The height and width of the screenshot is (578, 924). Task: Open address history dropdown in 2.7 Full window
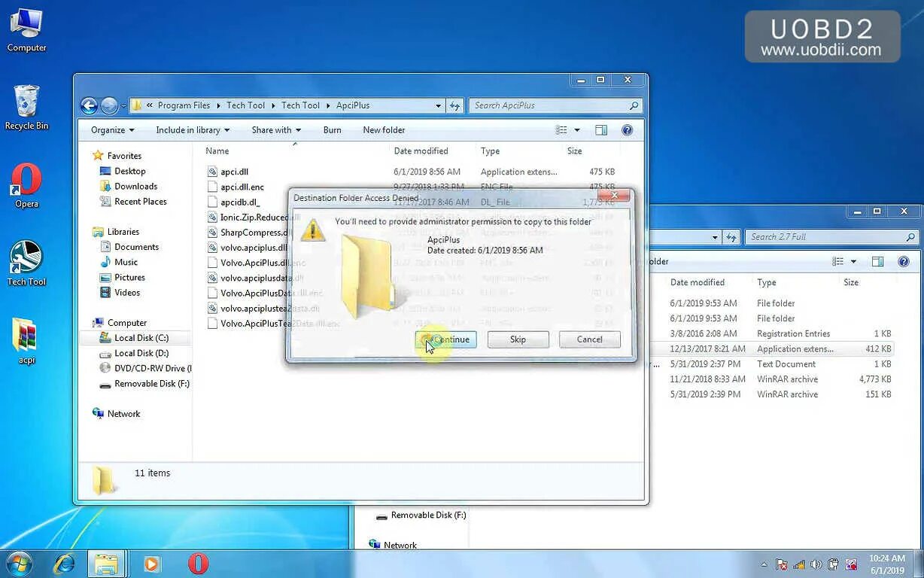click(715, 237)
